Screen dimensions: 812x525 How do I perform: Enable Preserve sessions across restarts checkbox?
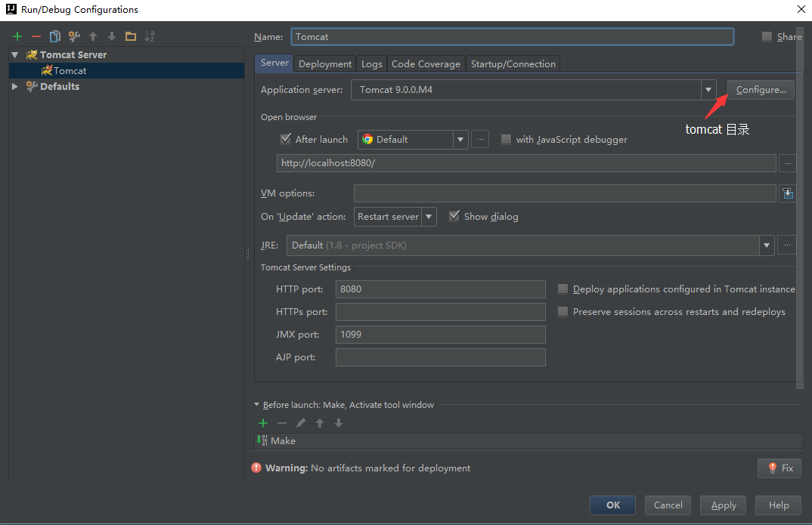click(563, 311)
